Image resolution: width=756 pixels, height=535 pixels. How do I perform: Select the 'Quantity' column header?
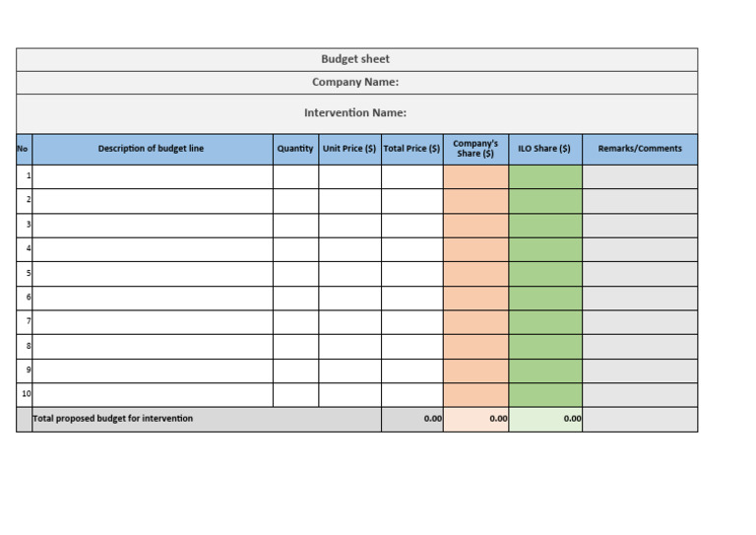295,149
